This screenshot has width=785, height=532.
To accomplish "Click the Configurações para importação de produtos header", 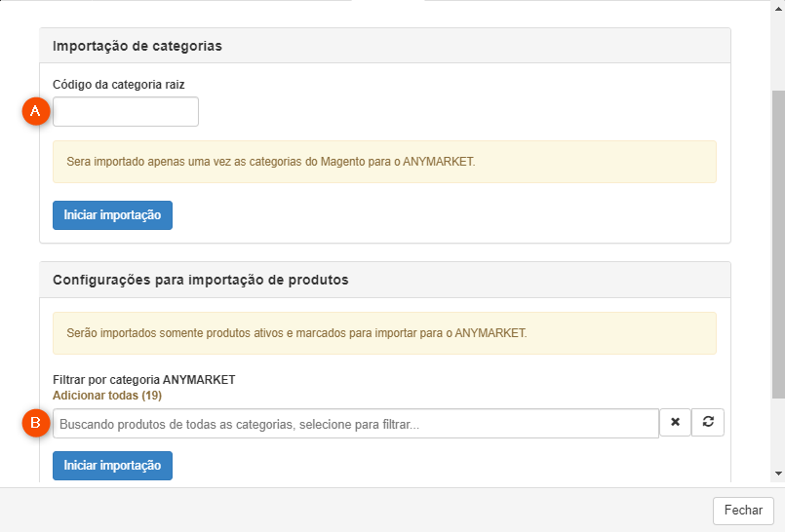I will pos(385,280).
